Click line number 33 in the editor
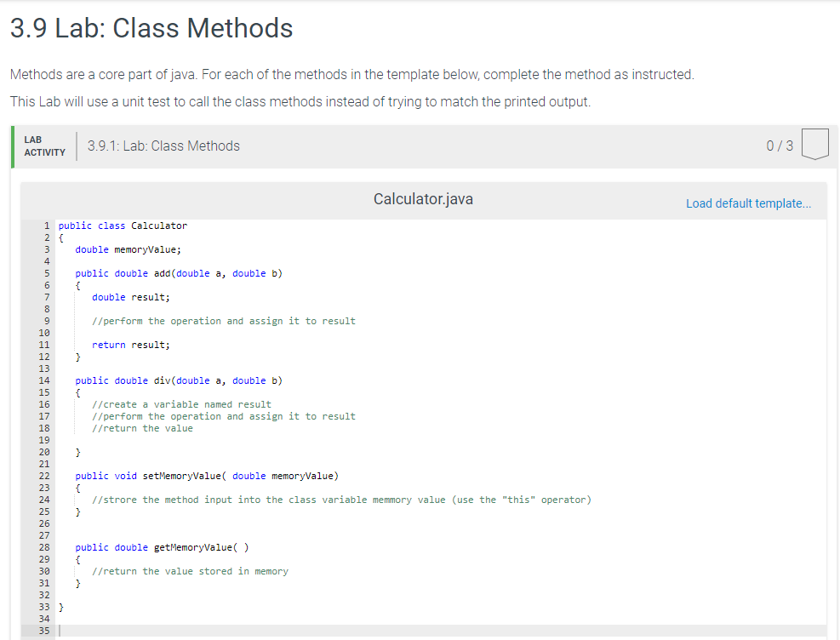 point(44,606)
